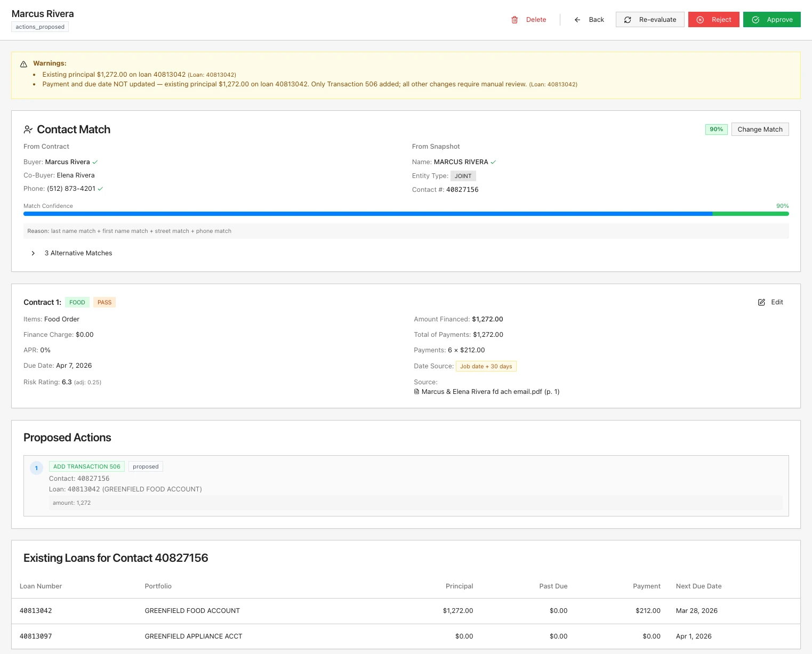Click the 90% confidence badge

(716, 130)
